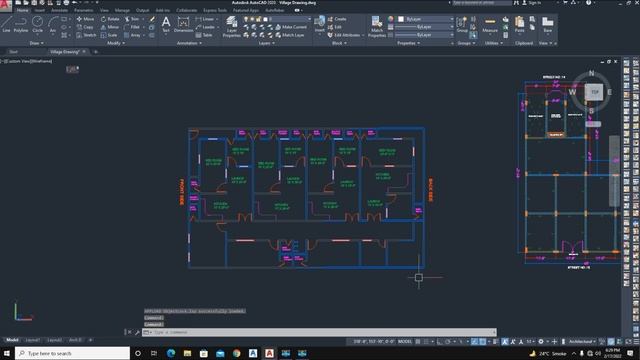Activate the Array command
The height and width of the screenshot is (360, 640).
click(x=132, y=35)
